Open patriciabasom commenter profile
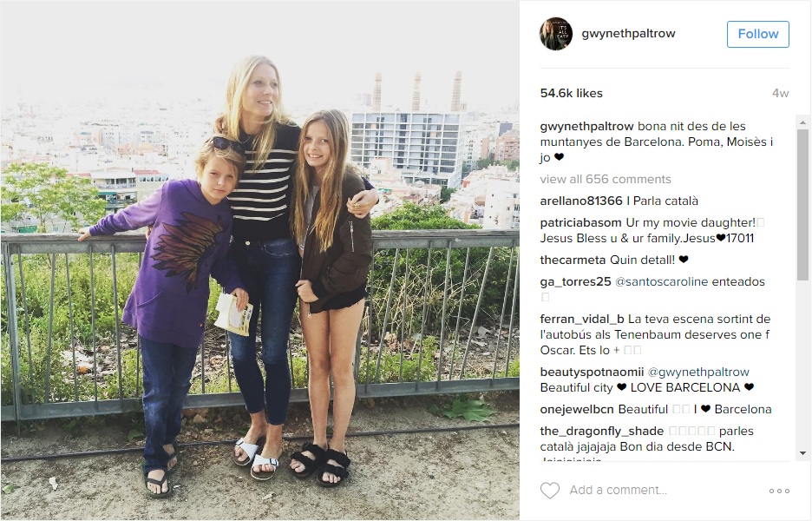 click(x=580, y=223)
